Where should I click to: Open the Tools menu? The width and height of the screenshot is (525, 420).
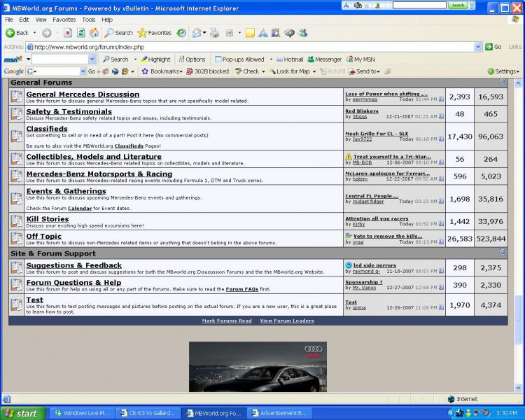coord(88,20)
